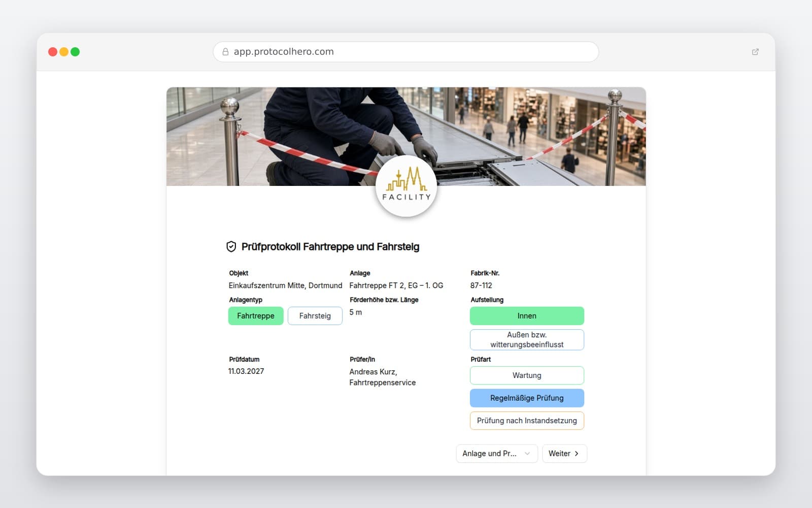Viewport: 812px width, 508px height.
Task: Open page in external window icon
Action: (755, 52)
